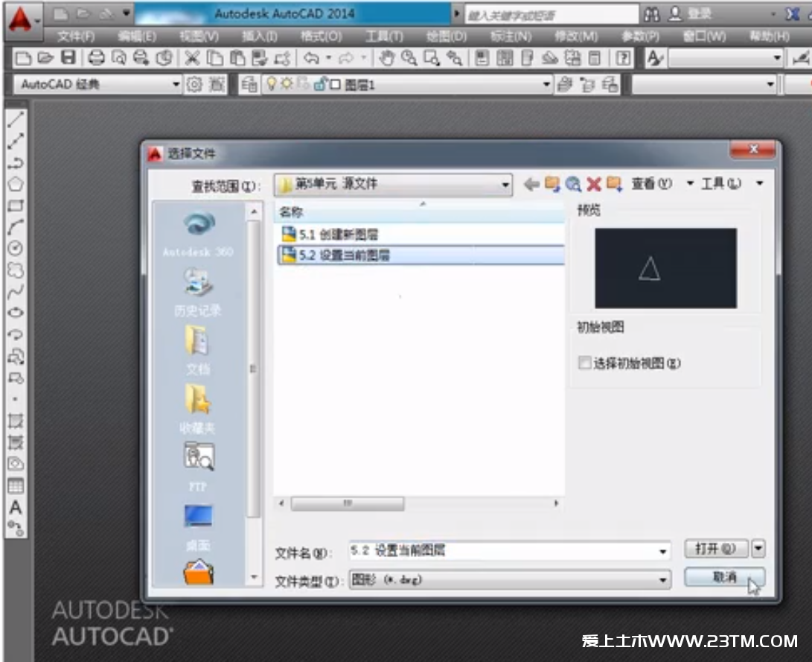Expand the Quick Access toolbar customize arrow
Image resolution: width=812 pixels, height=662 pixels.
pos(127,13)
